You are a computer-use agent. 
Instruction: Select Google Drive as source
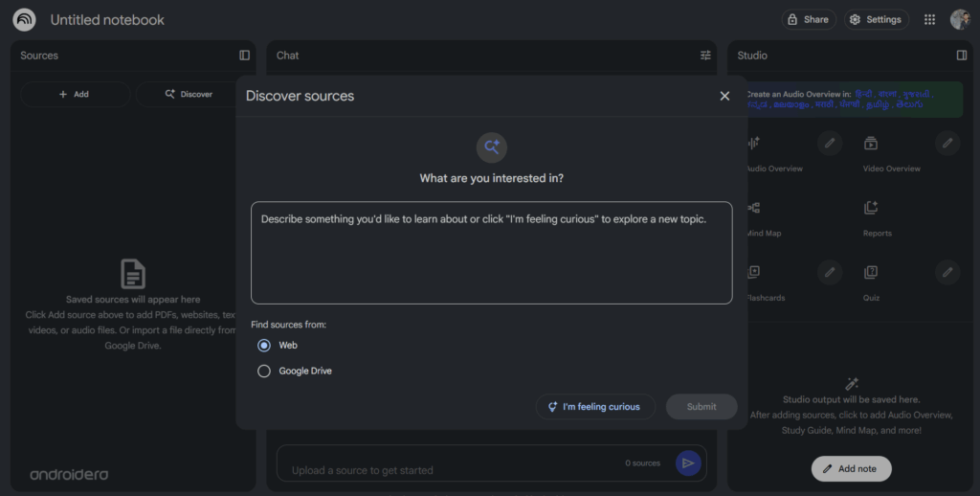(264, 372)
